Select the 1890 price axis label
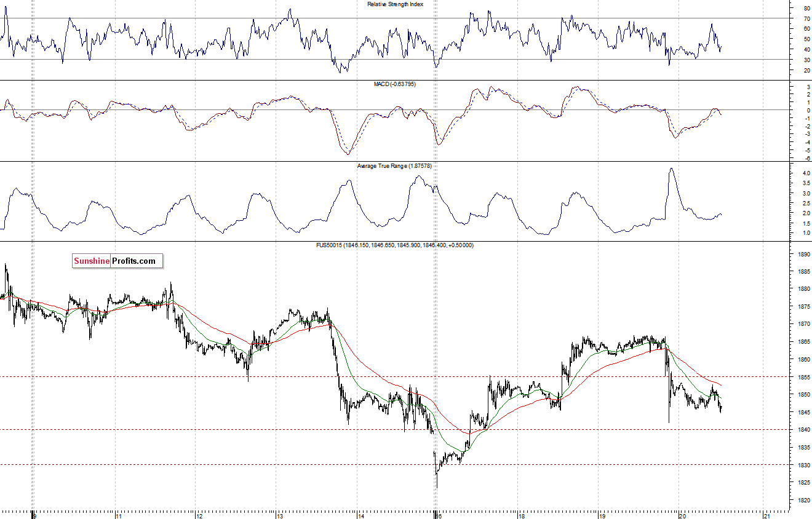The height and width of the screenshot is (519, 812). pyautogui.click(x=803, y=254)
